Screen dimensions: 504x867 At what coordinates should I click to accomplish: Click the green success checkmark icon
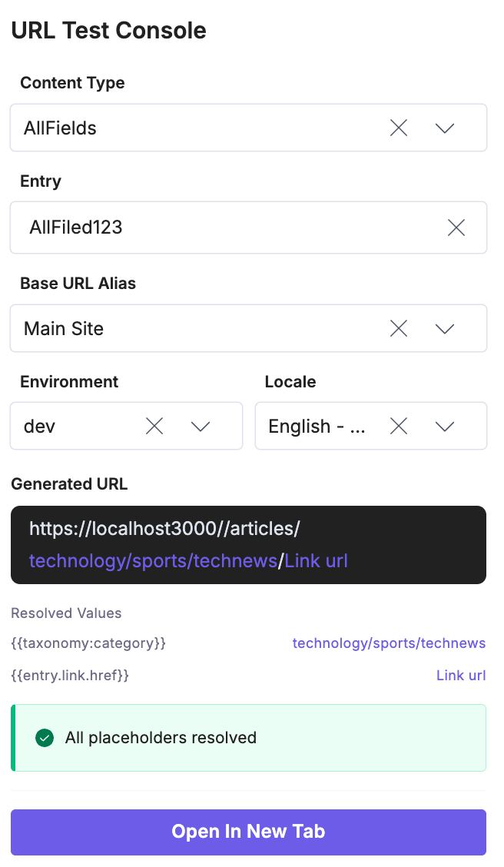(x=45, y=739)
